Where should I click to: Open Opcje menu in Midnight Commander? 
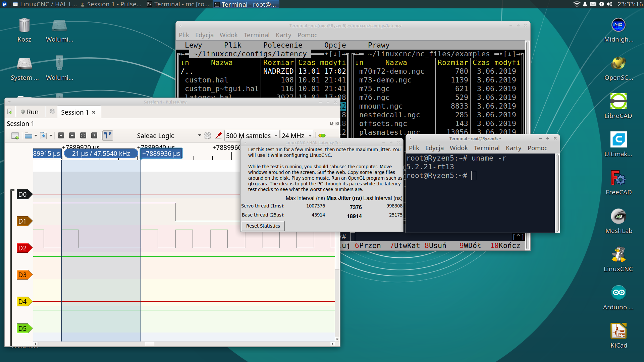pos(335,45)
